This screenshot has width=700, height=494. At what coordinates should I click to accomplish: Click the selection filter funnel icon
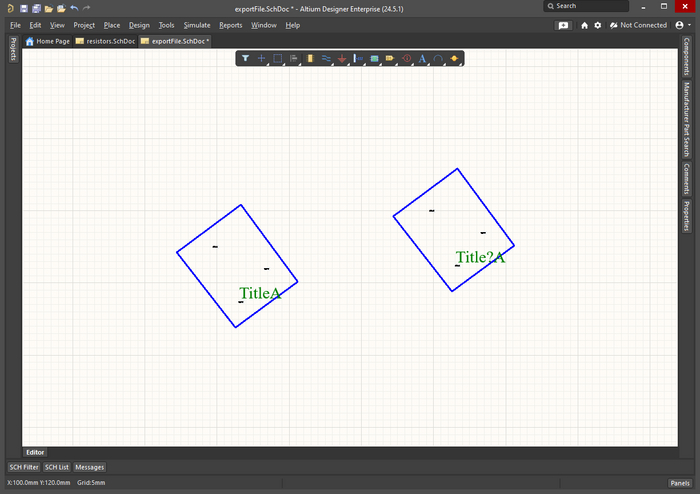pos(245,58)
